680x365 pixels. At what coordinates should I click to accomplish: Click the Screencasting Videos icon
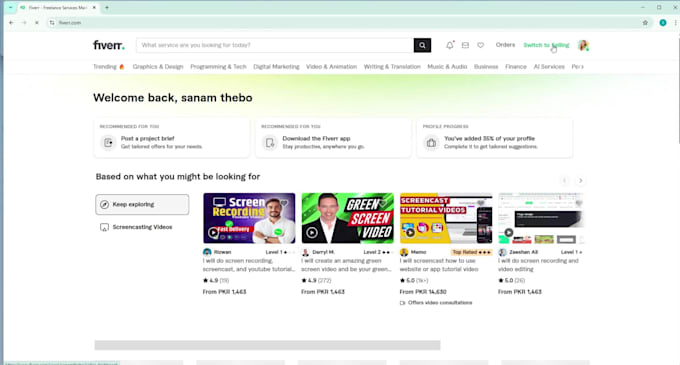click(x=105, y=227)
